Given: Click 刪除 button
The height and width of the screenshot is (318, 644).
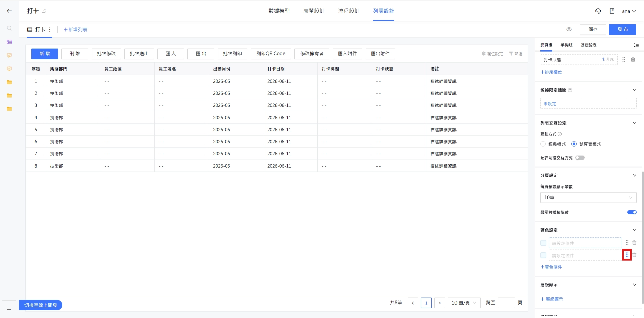Looking at the screenshot, I should [75, 54].
